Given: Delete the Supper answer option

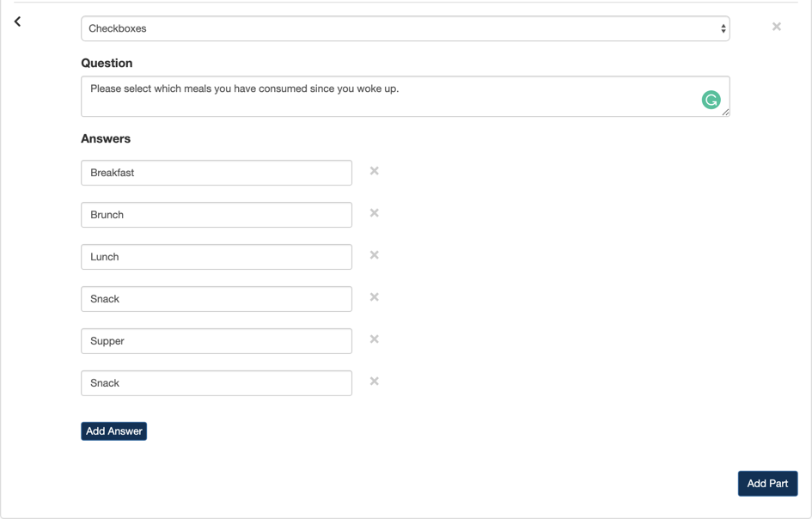Looking at the screenshot, I should point(375,339).
